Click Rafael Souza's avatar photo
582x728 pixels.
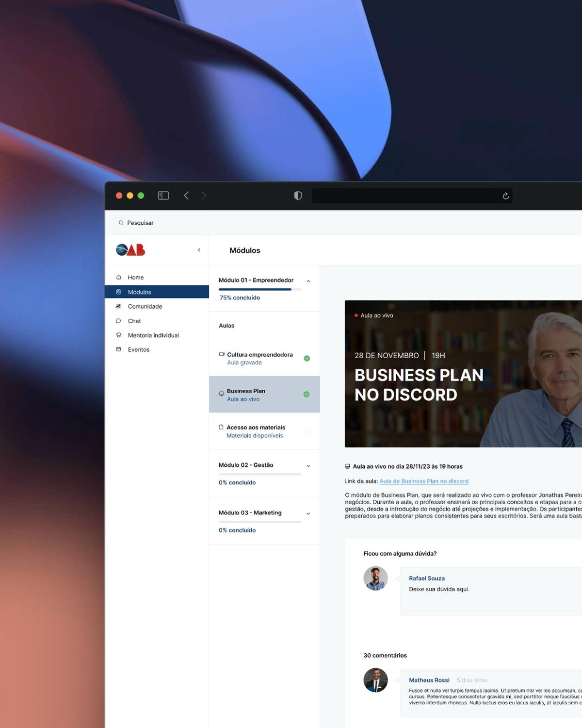tap(375, 579)
